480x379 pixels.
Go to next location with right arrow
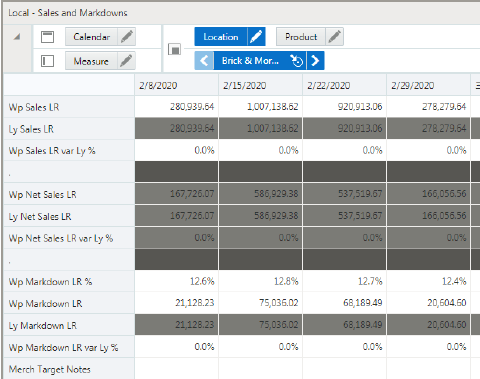point(315,61)
